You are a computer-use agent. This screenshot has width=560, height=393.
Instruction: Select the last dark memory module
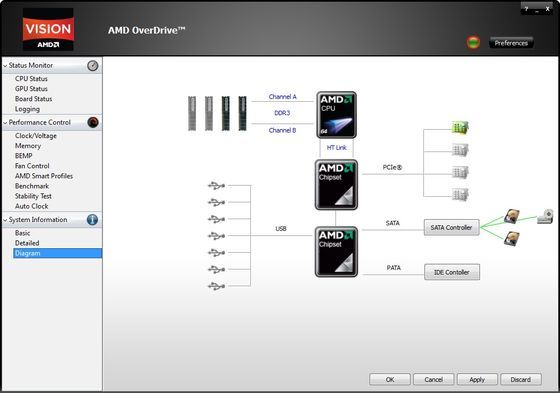tap(242, 113)
